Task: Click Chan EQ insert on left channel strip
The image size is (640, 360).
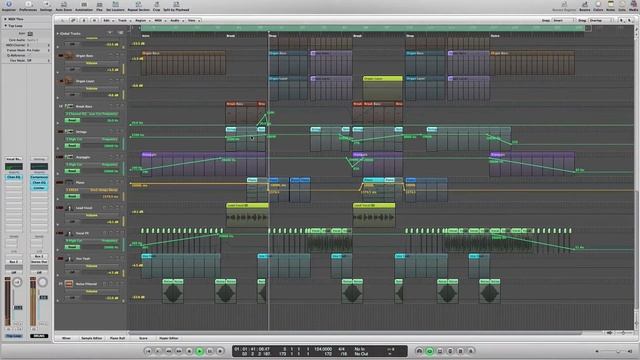Action: (13, 178)
